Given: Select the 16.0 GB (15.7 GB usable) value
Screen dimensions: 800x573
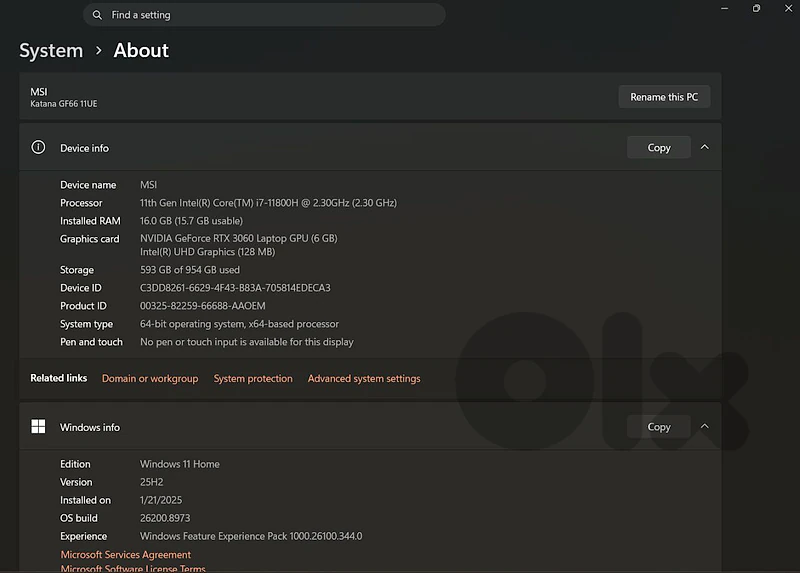Looking at the screenshot, I should 191,221.
